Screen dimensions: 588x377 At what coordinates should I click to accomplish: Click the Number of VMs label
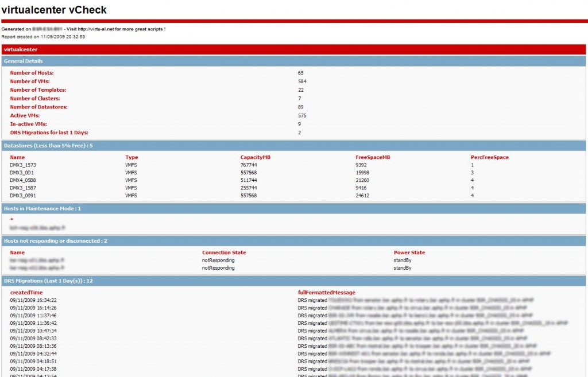(30, 81)
